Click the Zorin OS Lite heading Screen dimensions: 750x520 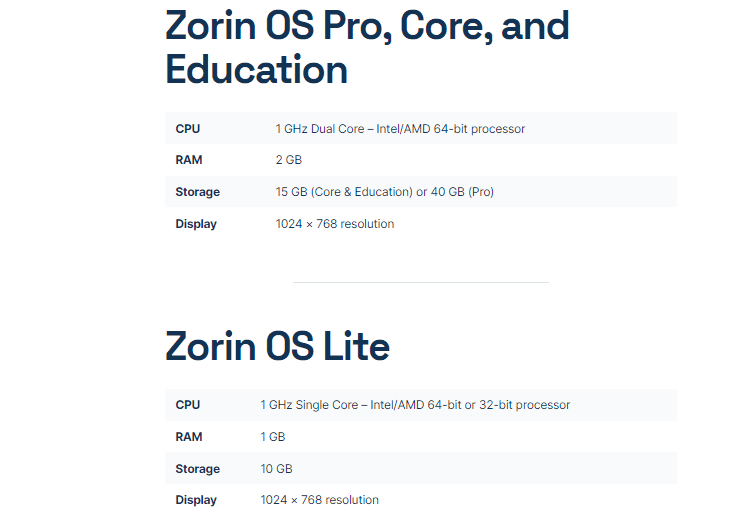277,346
